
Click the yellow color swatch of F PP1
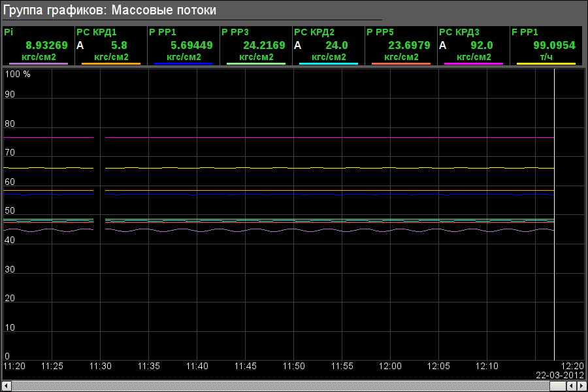546,63
